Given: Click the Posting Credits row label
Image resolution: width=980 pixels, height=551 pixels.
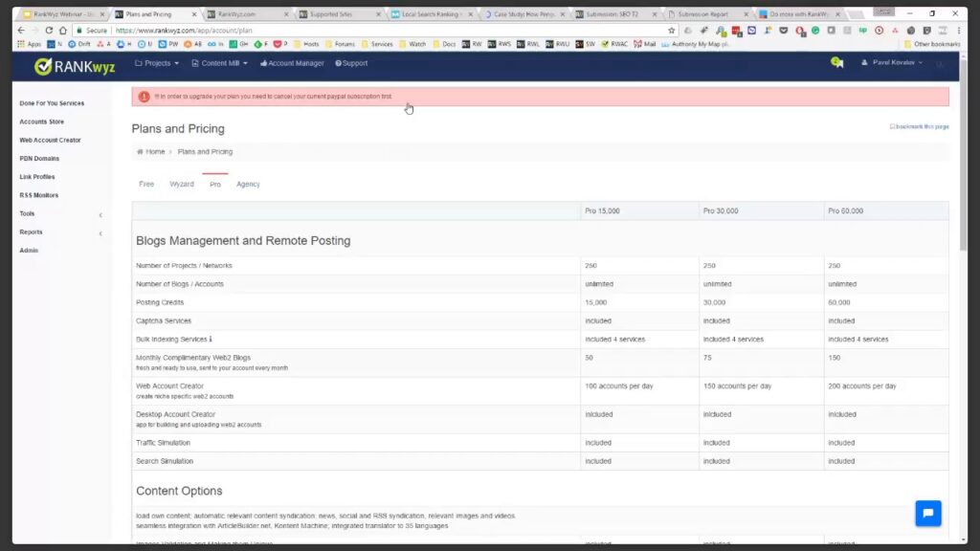Looking at the screenshot, I should click(x=160, y=302).
